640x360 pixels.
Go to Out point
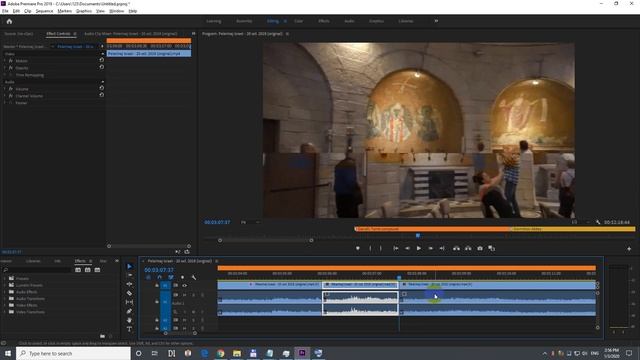point(442,248)
